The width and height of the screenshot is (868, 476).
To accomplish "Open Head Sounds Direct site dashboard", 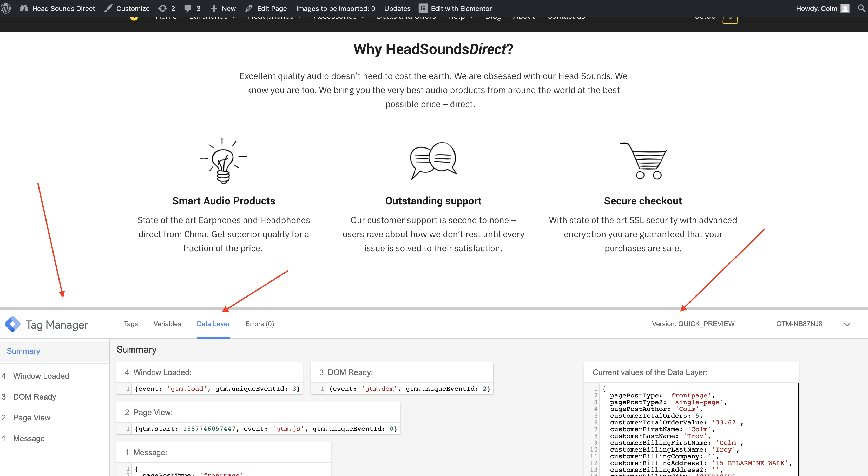I will pyautogui.click(x=57, y=8).
